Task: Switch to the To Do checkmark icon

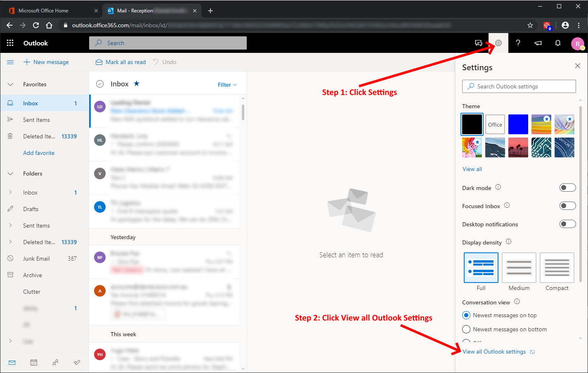Action: coord(77,362)
